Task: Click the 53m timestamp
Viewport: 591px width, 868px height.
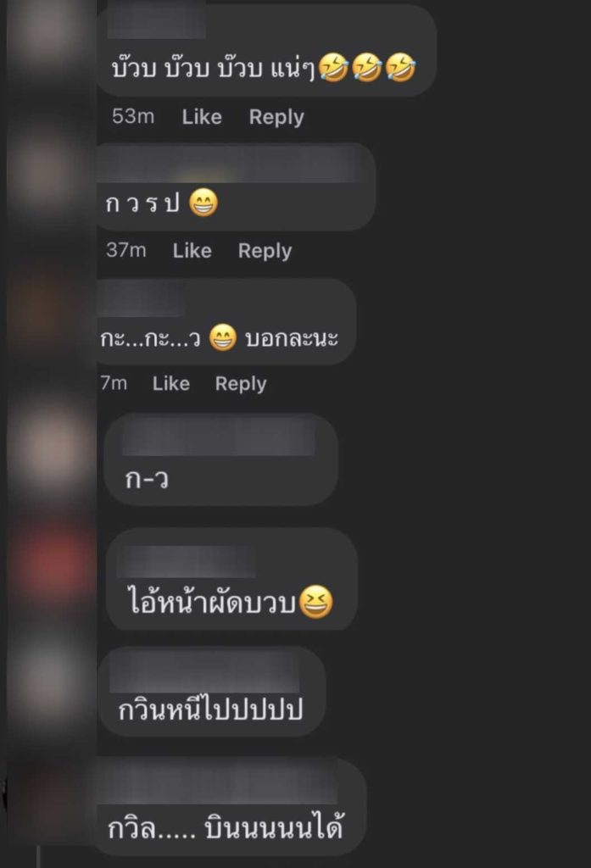Action: click(133, 116)
